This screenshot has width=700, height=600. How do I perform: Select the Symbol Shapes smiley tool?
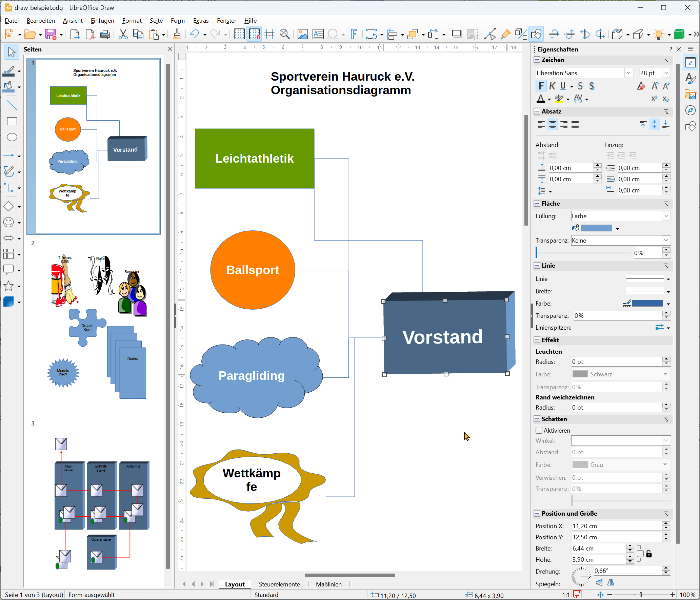click(9, 222)
